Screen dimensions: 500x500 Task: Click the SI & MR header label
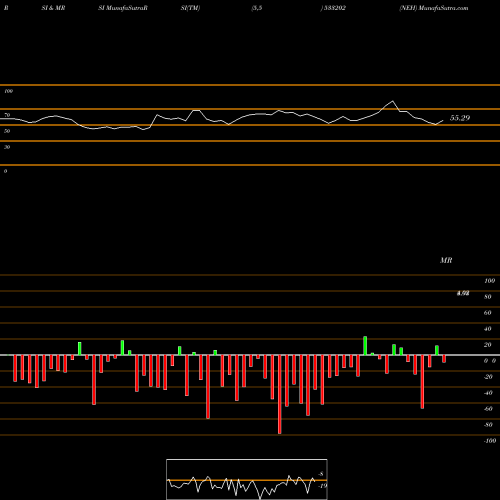[x=53, y=8]
